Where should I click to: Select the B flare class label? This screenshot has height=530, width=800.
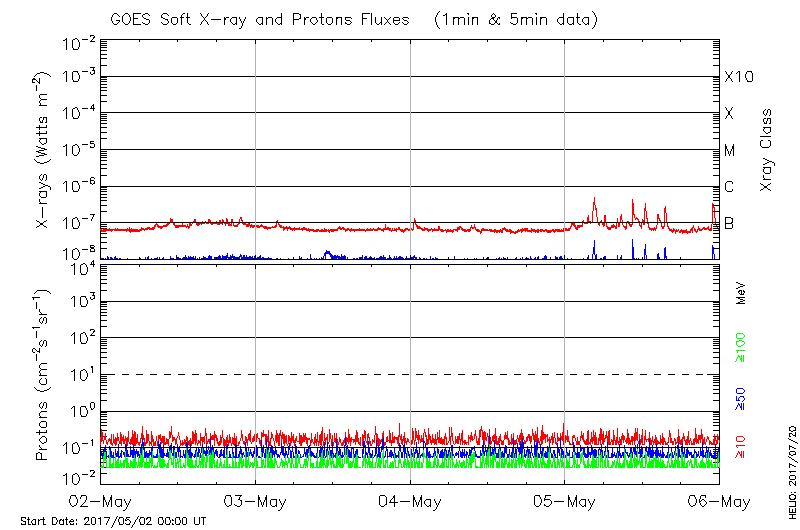coord(729,223)
